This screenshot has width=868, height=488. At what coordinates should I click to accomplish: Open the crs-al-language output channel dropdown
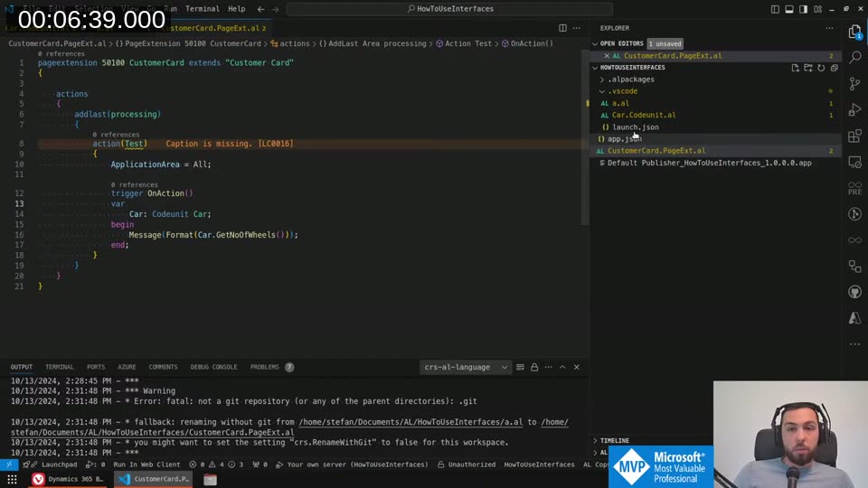466,367
